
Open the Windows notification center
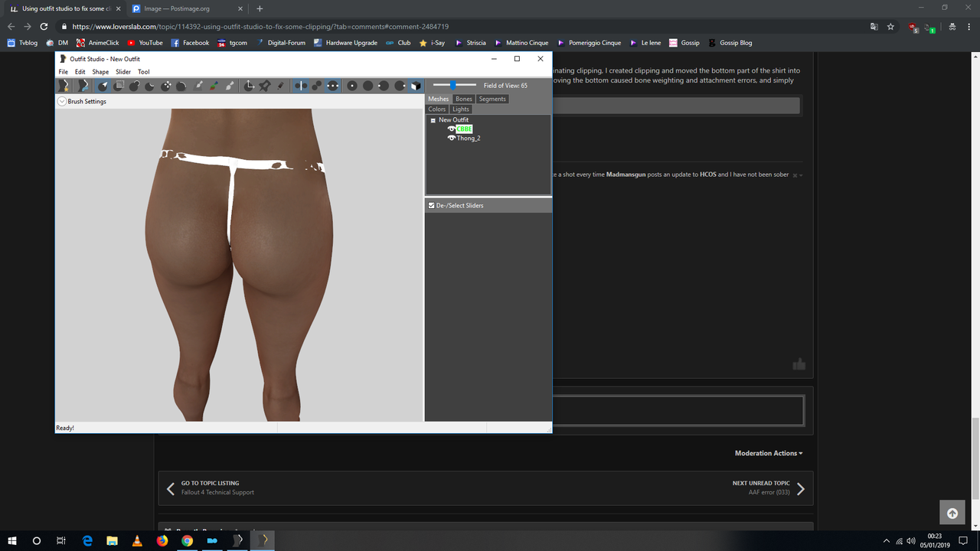point(963,540)
